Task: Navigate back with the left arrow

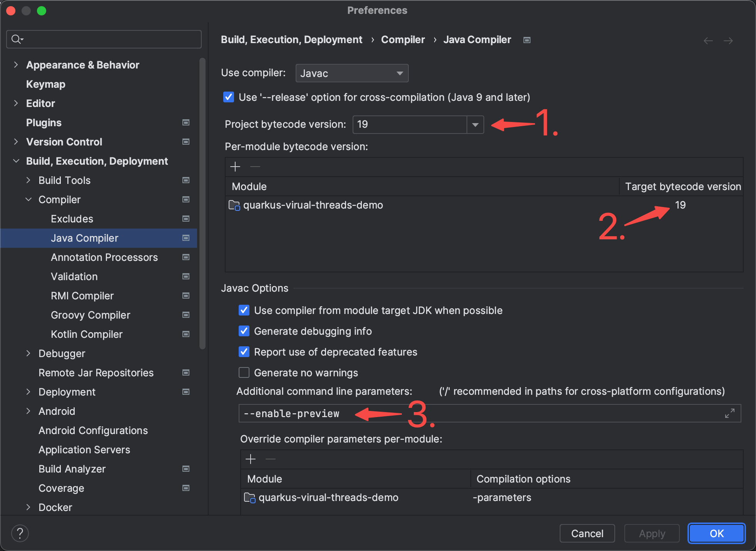Action: point(708,40)
